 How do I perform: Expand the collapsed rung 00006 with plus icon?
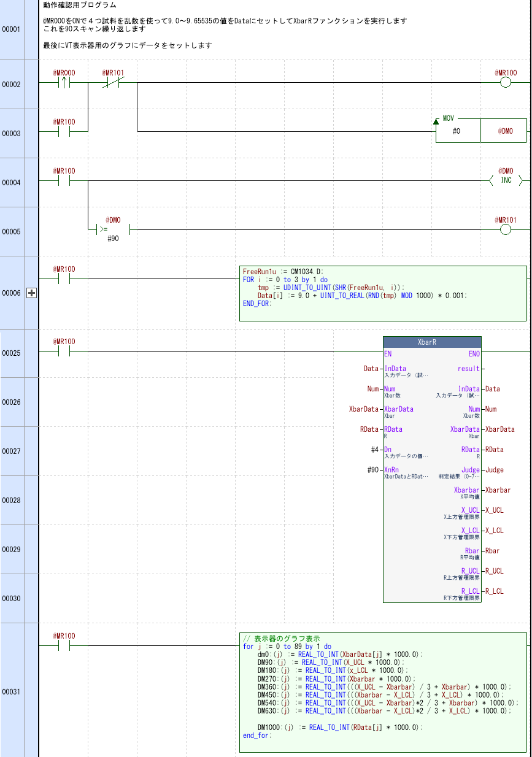tap(31, 293)
